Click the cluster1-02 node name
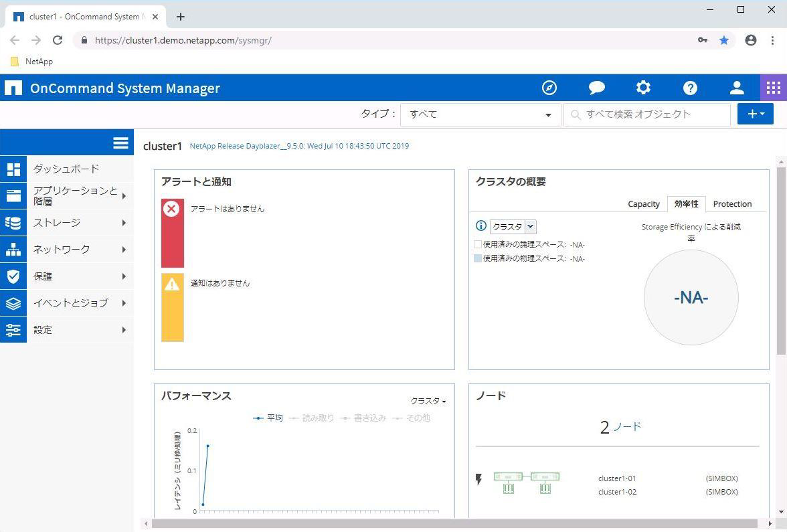The height and width of the screenshot is (532, 787). [x=617, y=492]
